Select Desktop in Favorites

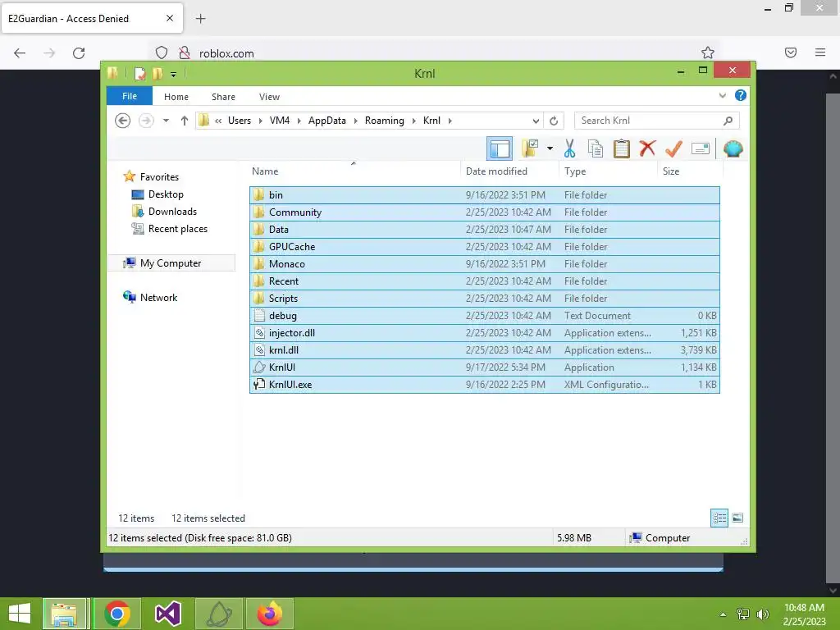pyautogui.click(x=166, y=194)
